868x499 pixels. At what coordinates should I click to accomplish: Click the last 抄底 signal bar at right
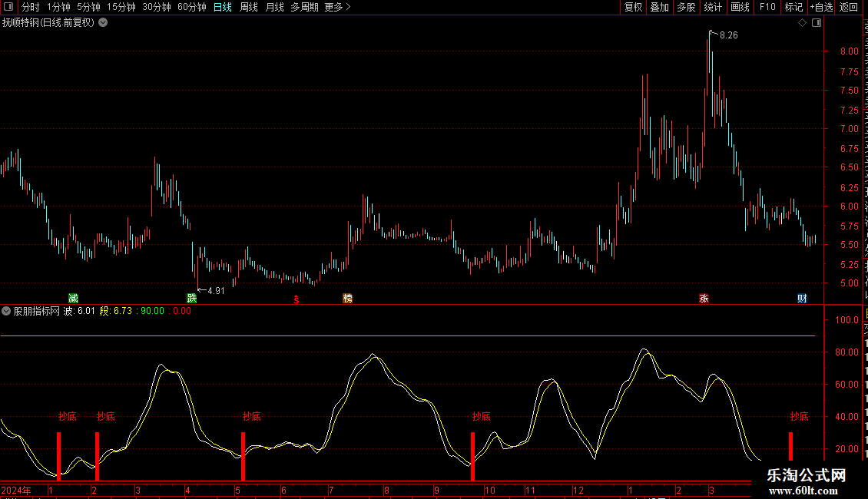(790, 447)
